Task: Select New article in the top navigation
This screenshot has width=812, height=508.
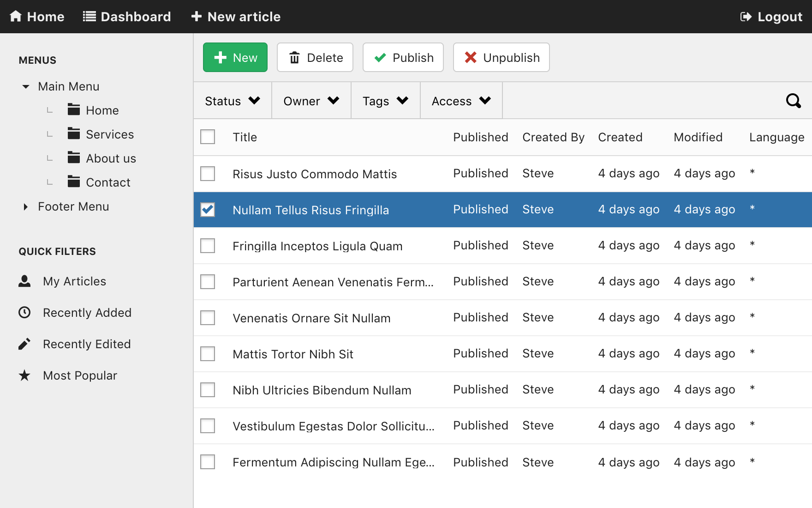Action: pyautogui.click(x=236, y=17)
